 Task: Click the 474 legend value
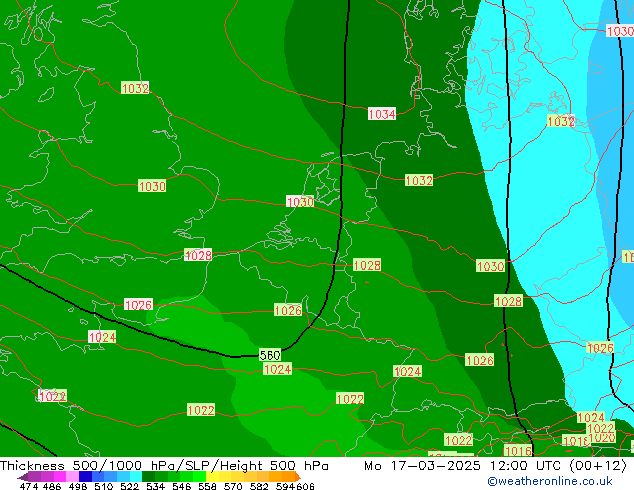click(x=29, y=486)
